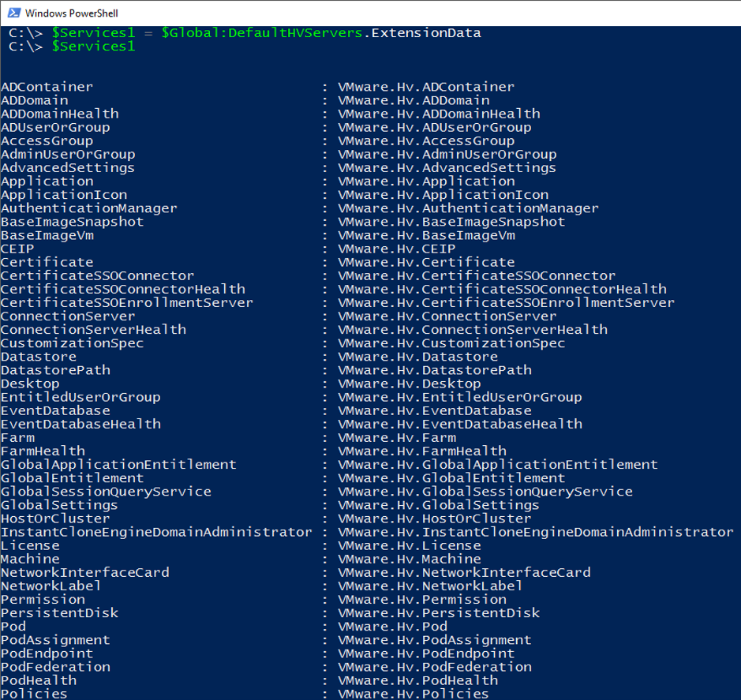Click the 'AdvancedSettings' property name

click(68, 168)
